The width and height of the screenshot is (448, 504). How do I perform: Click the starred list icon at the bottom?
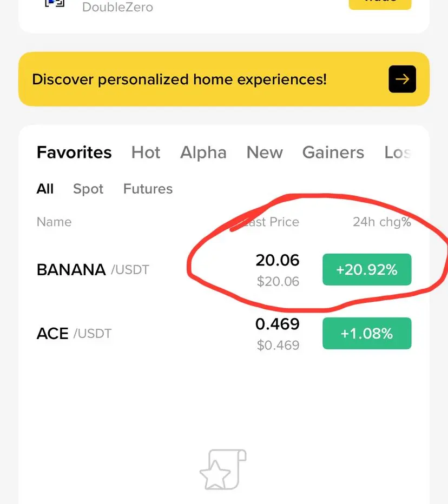(223, 469)
